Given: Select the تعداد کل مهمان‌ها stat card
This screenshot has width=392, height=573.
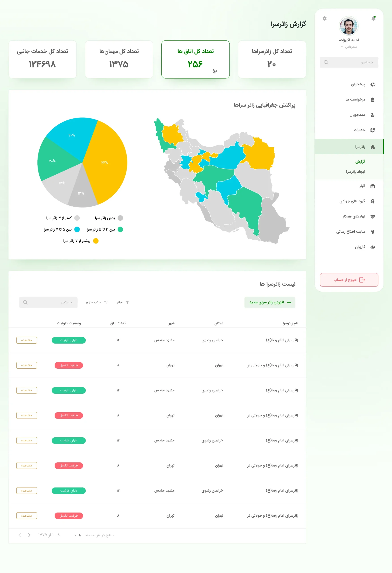Looking at the screenshot, I should point(119,59).
